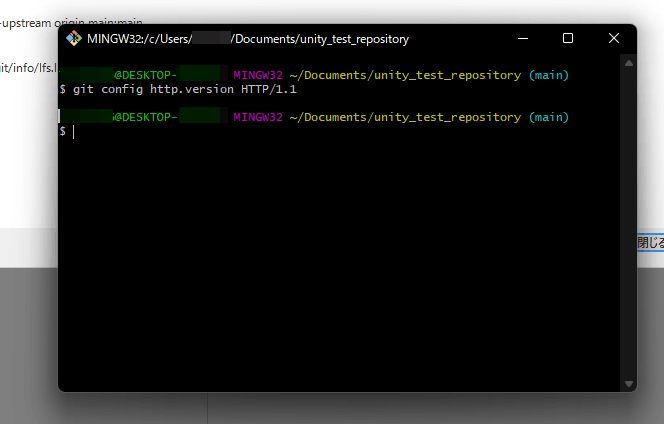Click the magenta MINGW32 text in first prompt
This screenshot has height=424, width=664.
(x=258, y=76)
